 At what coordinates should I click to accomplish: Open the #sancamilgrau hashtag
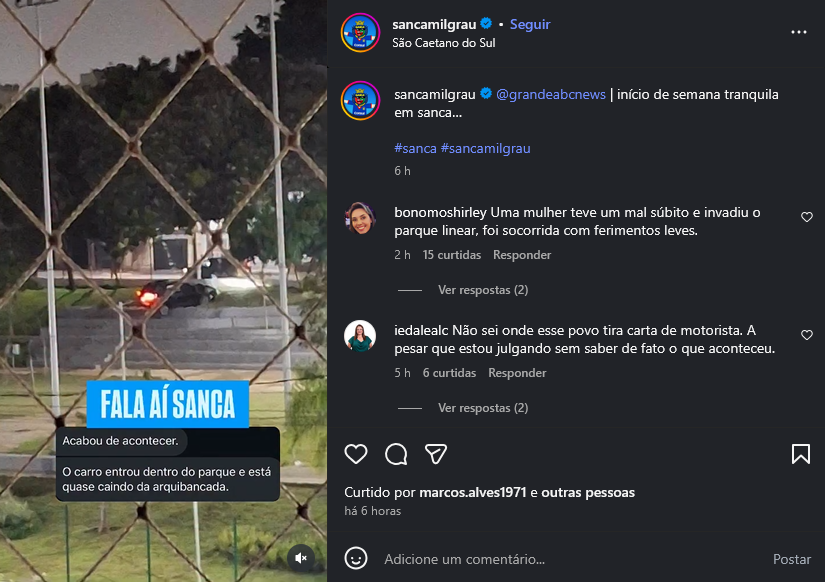(486, 148)
